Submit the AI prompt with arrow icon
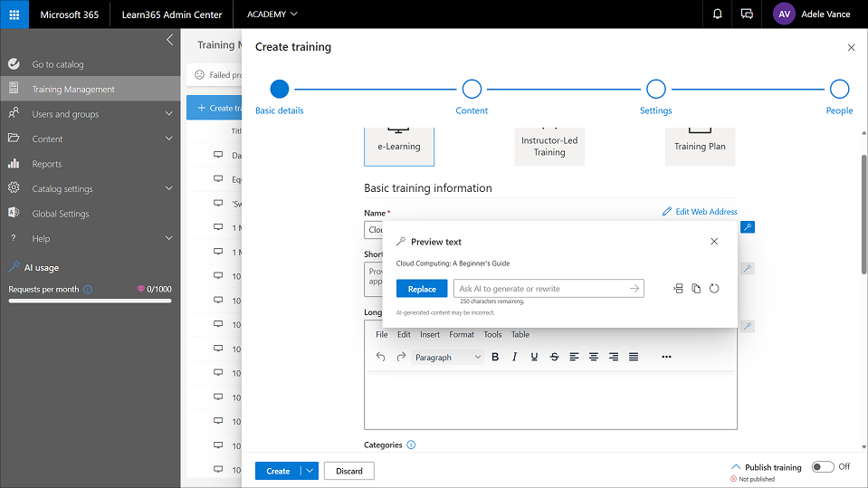The width and height of the screenshot is (868, 488). point(634,289)
